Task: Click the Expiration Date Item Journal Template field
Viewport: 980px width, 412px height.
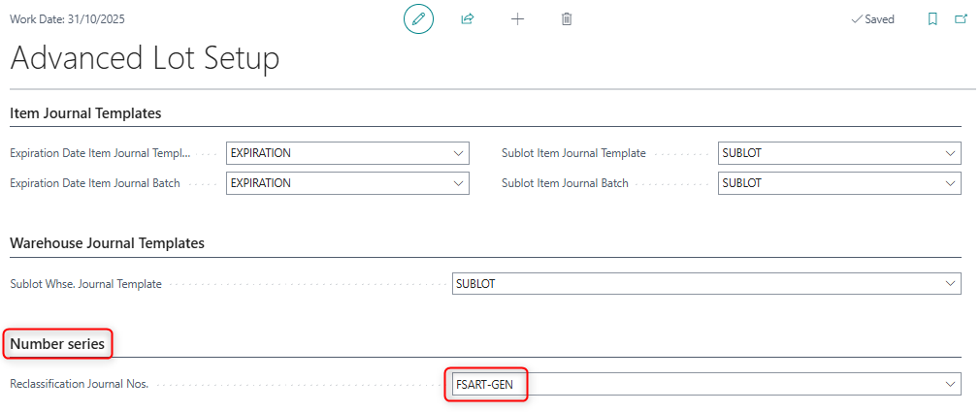Action: point(338,153)
